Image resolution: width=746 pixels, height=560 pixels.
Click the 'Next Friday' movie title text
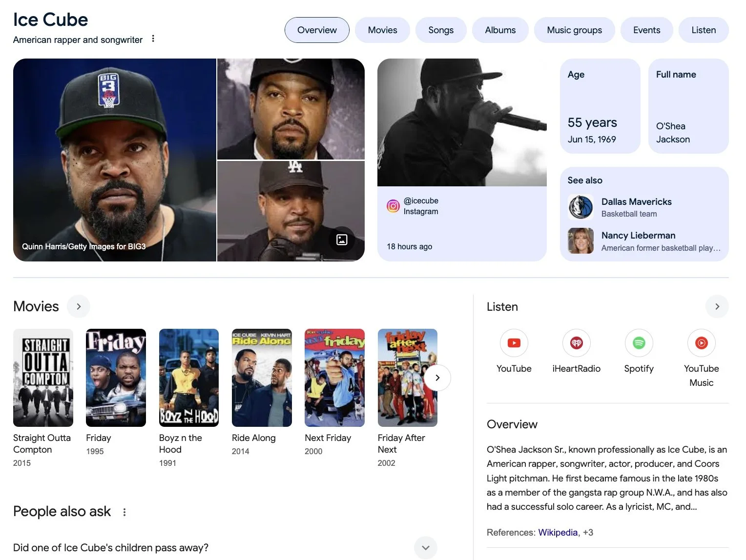[328, 438]
